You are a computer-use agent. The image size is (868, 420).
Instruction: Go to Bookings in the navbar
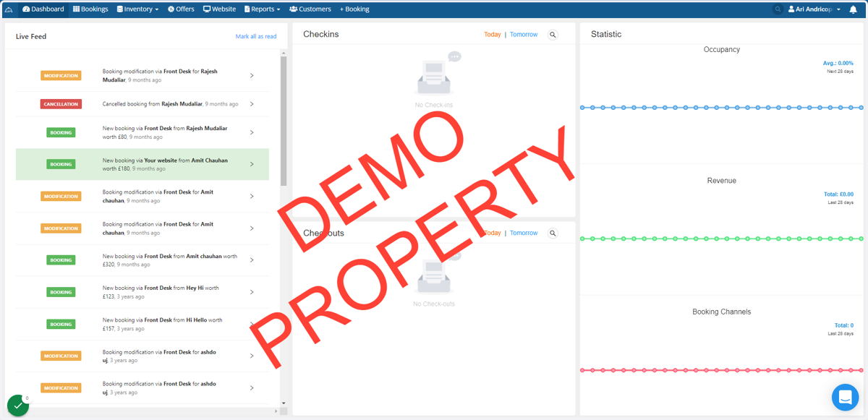(90, 9)
